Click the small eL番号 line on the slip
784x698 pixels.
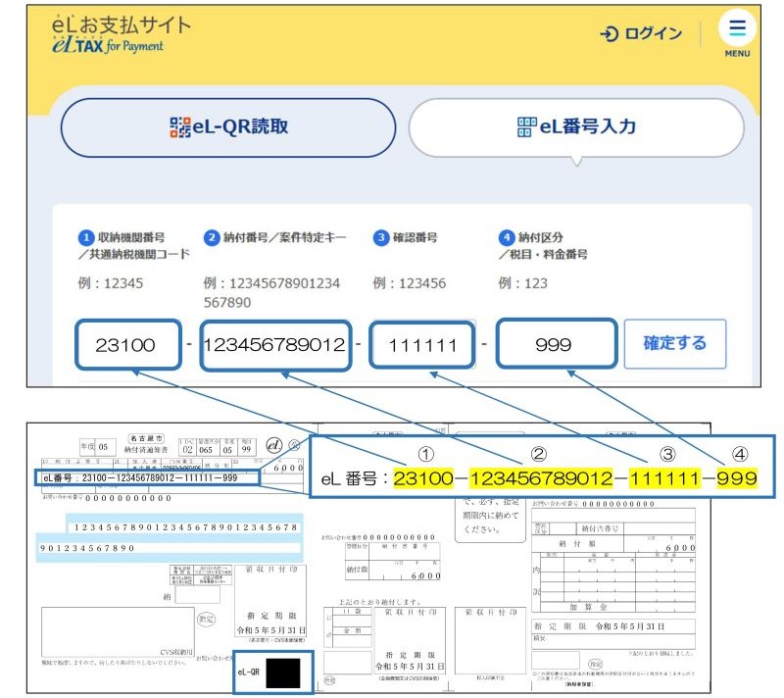tap(147, 477)
